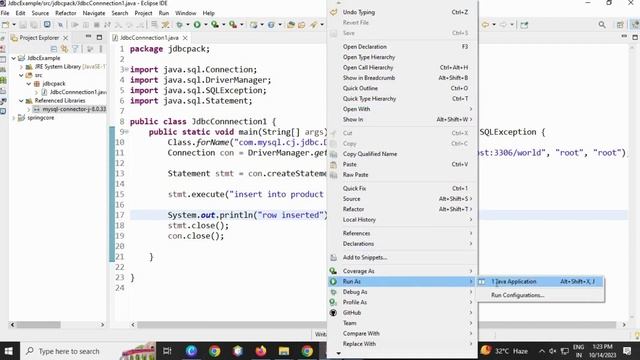Click scroll-down arrow at context menu bottom

(338, 353)
